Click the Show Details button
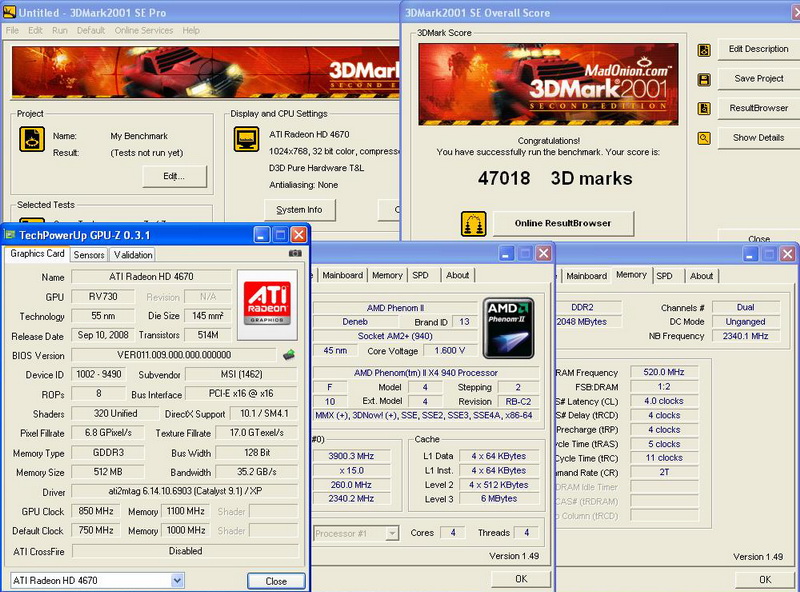The height and width of the screenshot is (592, 800). 759,138
